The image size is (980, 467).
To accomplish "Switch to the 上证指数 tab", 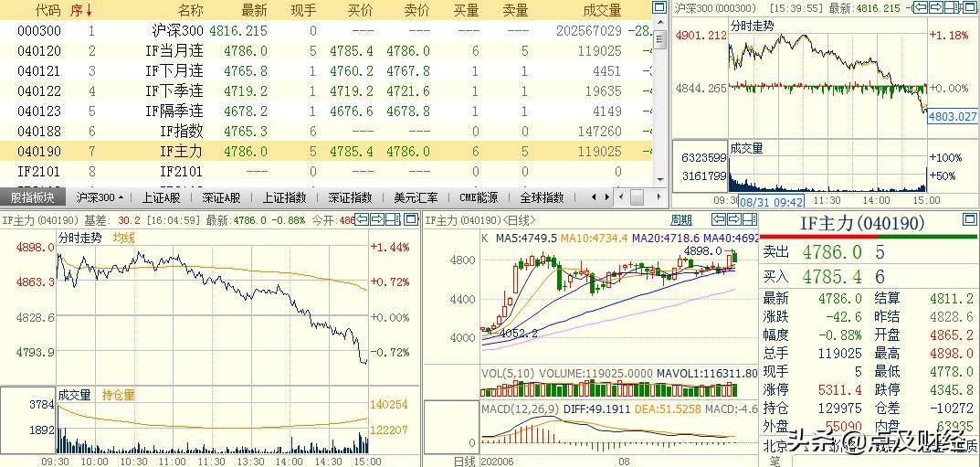I will 284,197.
